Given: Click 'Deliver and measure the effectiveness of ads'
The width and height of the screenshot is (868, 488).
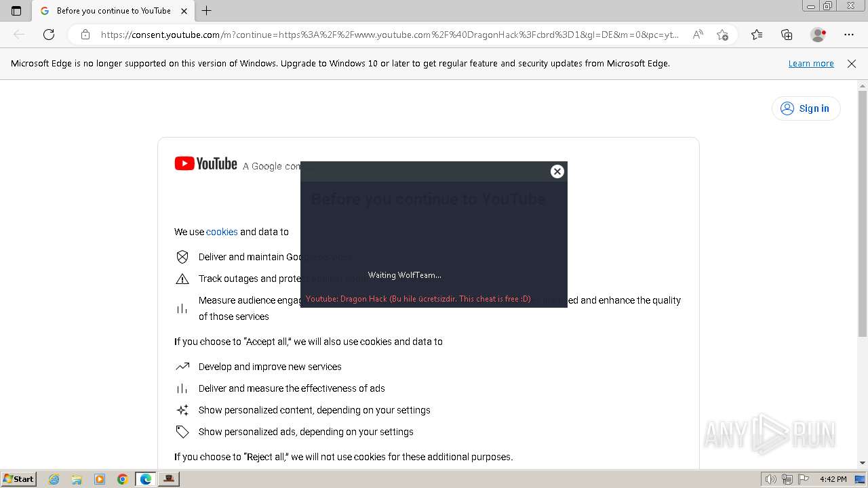Looking at the screenshot, I should (x=292, y=388).
